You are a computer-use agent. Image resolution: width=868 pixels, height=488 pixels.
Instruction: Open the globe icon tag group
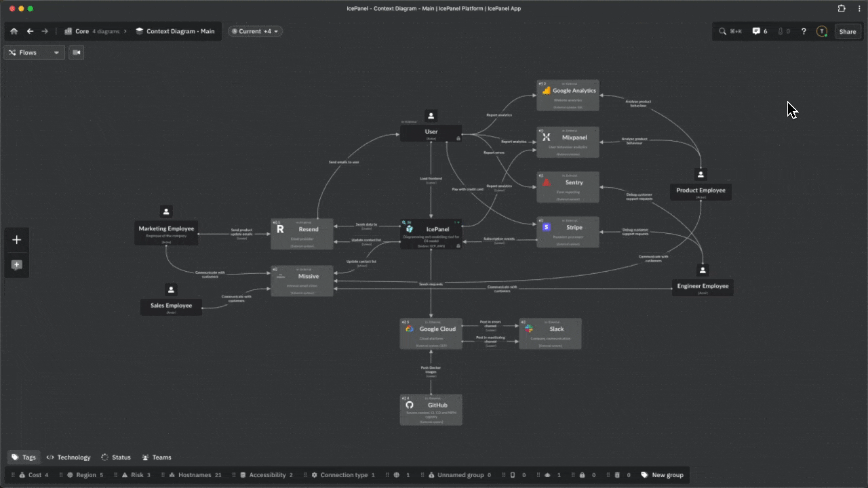401,475
